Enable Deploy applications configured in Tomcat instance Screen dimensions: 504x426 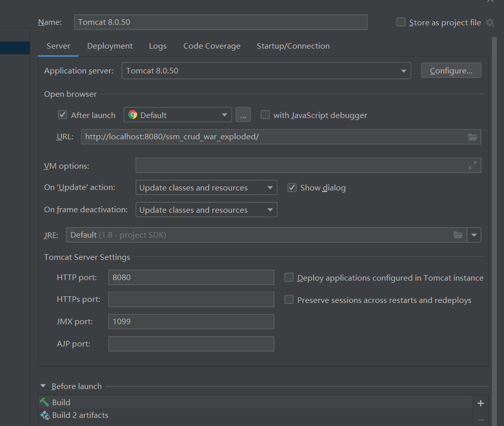click(289, 278)
